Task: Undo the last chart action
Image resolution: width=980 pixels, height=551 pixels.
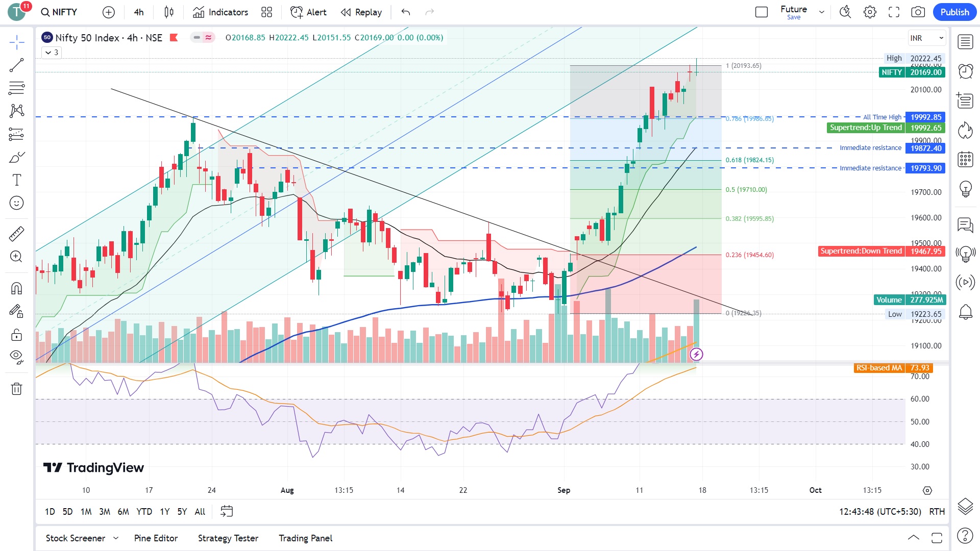Action: 406,12
